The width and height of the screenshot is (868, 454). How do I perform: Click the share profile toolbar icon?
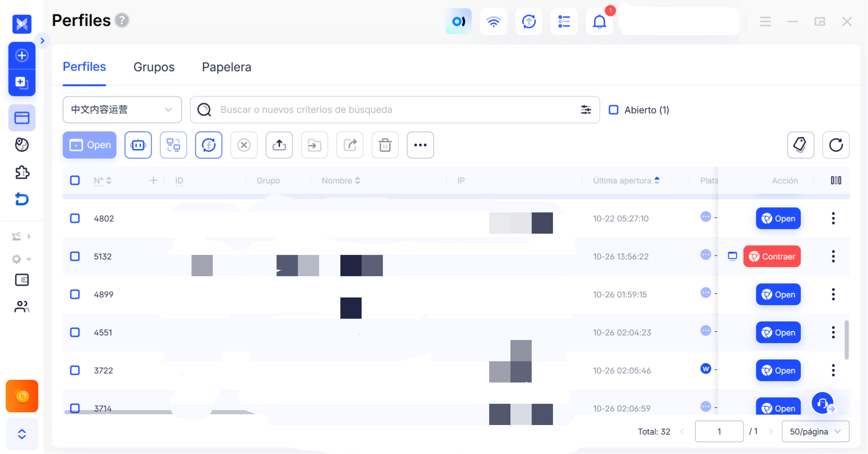coord(350,145)
